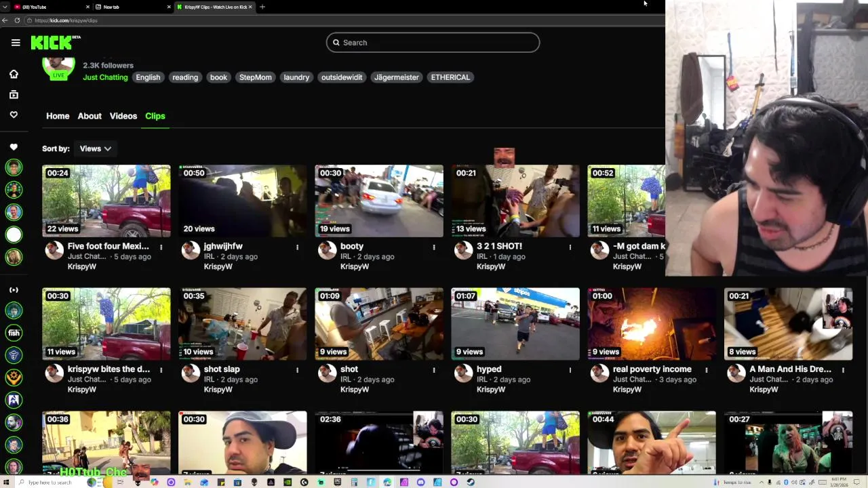This screenshot has width=868, height=488.
Task: Open options menu for 'shot slap' clip
Action: pos(297,370)
